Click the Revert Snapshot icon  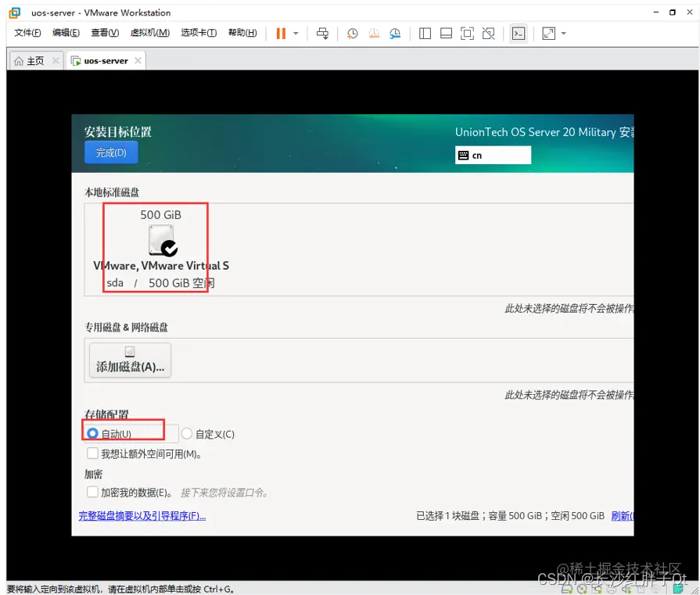pyautogui.click(x=374, y=33)
